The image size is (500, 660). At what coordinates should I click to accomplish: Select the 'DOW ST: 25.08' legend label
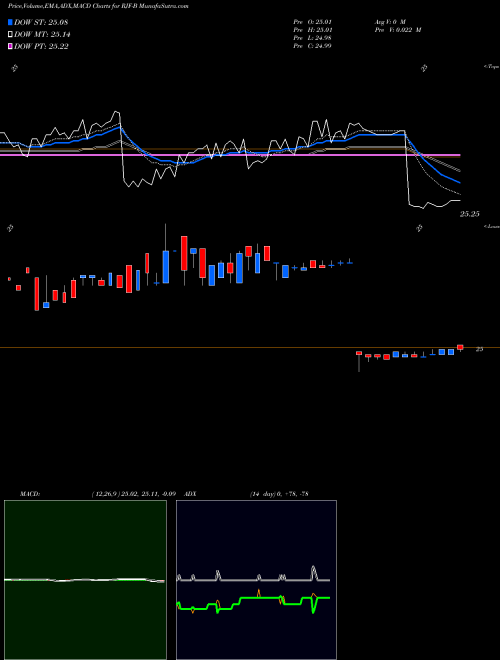click(x=41, y=22)
